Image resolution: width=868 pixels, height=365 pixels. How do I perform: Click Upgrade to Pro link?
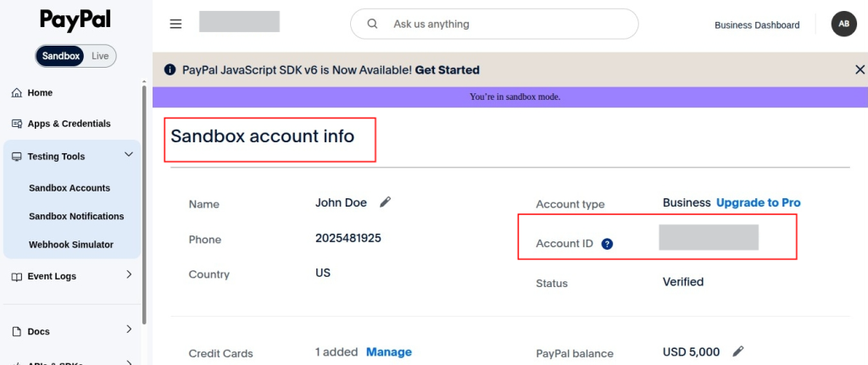click(x=759, y=203)
